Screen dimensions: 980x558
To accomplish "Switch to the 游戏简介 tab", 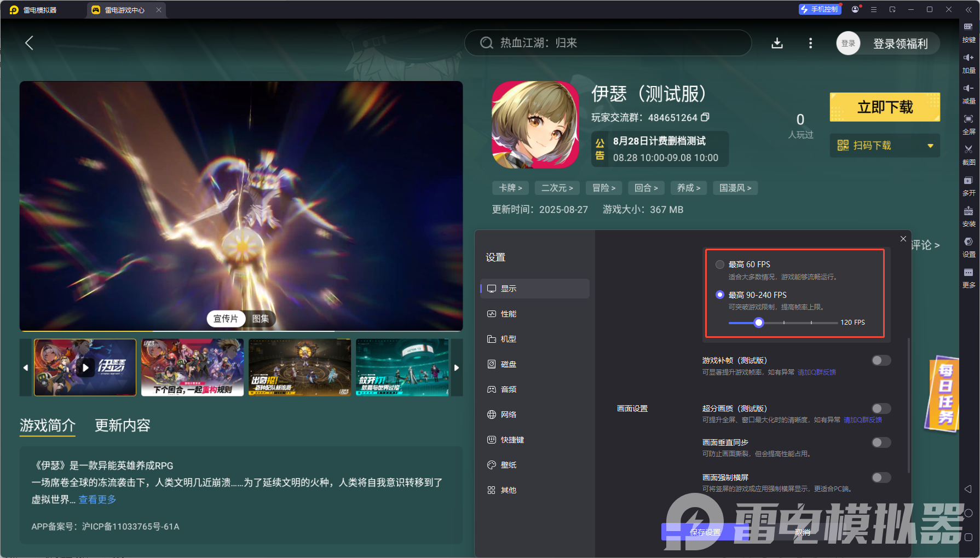I will [x=48, y=425].
